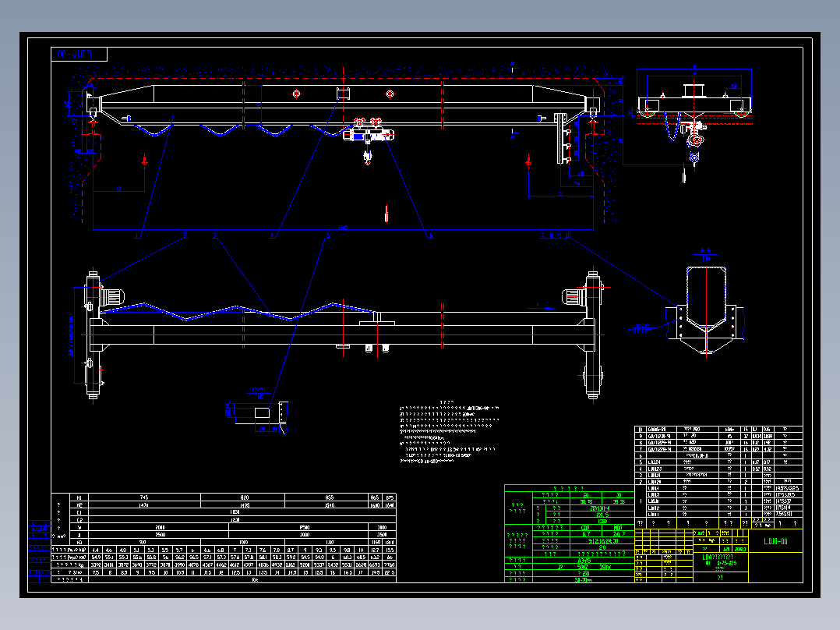Viewport: 840px width, 630px height.
Task: Click the green LDJ0-00 drawing number in title block
Action: click(775, 542)
